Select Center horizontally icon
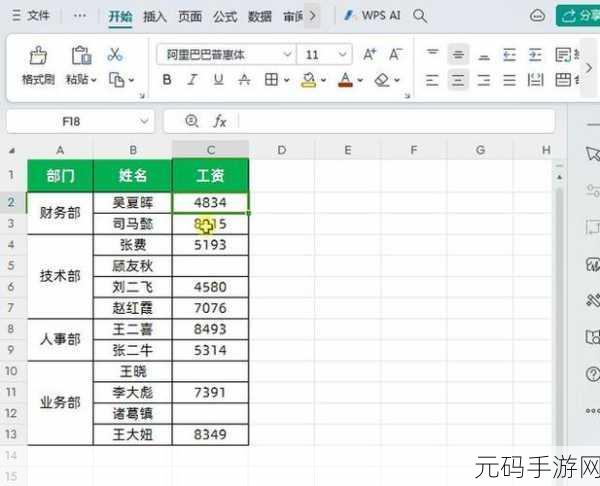 pyautogui.click(x=458, y=80)
